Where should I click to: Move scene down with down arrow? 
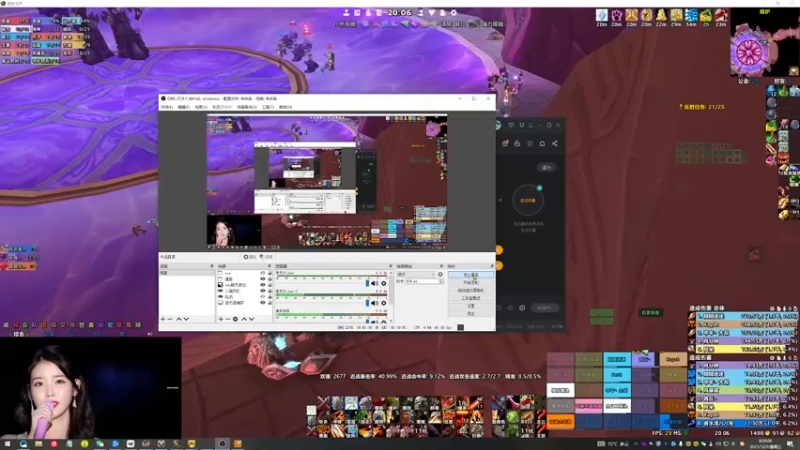pyautogui.click(x=186, y=319)
